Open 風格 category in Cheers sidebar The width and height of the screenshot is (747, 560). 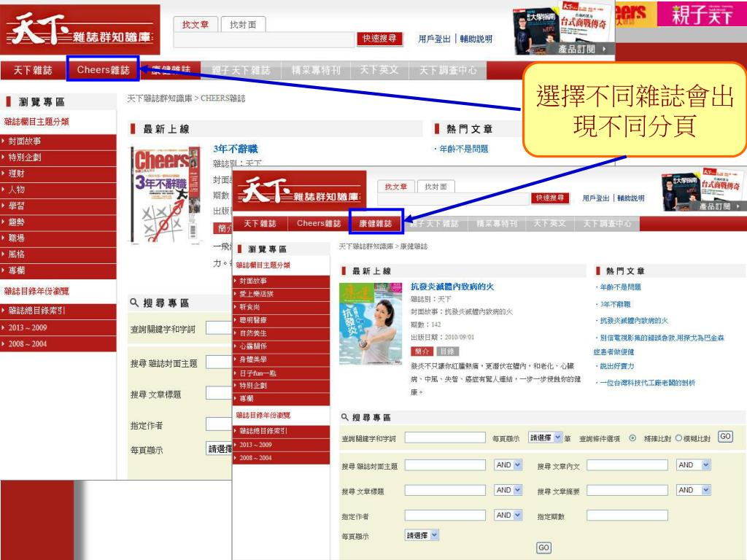(x=58, y=254)
